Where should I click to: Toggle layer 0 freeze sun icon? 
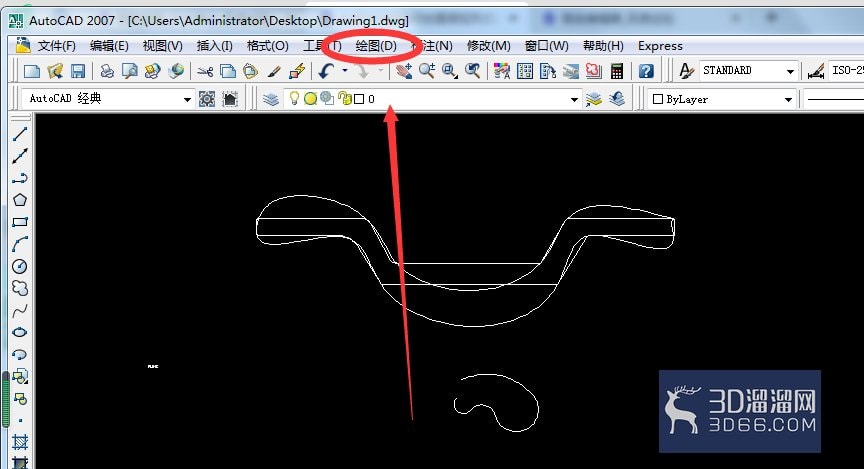(310, 99)
